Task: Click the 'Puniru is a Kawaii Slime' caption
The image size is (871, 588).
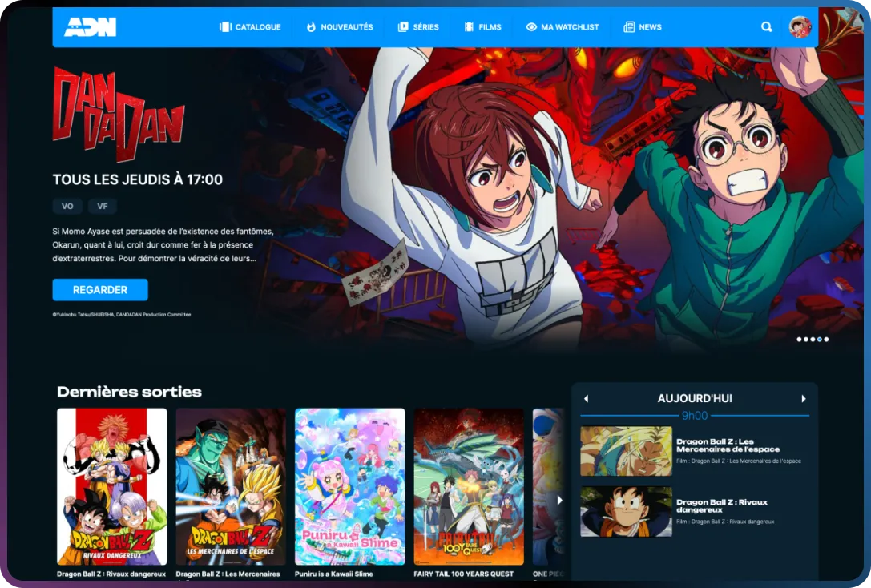Action: (334, 574)
